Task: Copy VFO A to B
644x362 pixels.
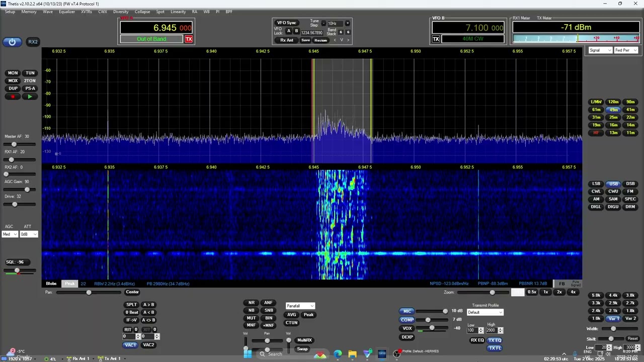Action: [x=148, y=305]
